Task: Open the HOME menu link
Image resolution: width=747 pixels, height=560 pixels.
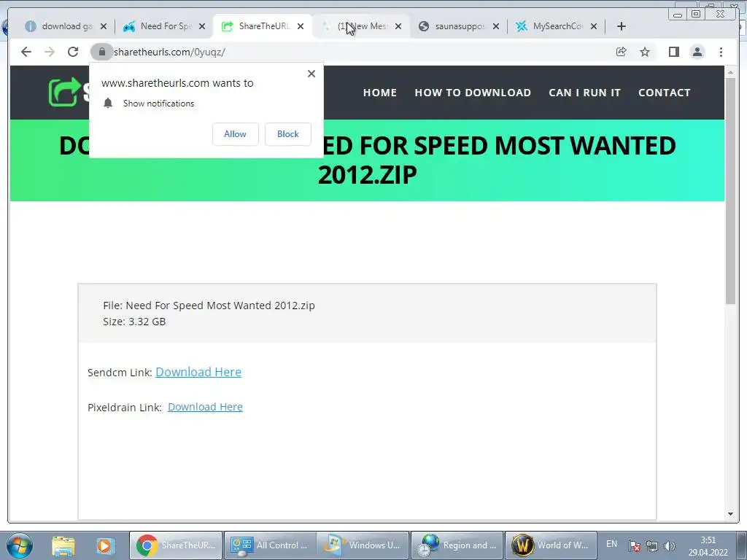Action: point(379,93)
